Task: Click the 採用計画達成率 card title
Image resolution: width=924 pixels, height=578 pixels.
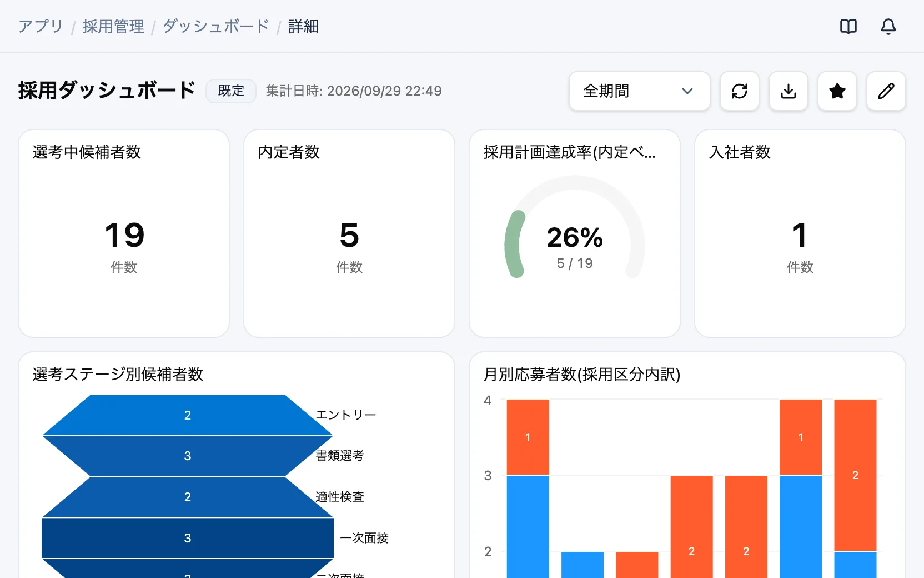Action: (570, 152)
